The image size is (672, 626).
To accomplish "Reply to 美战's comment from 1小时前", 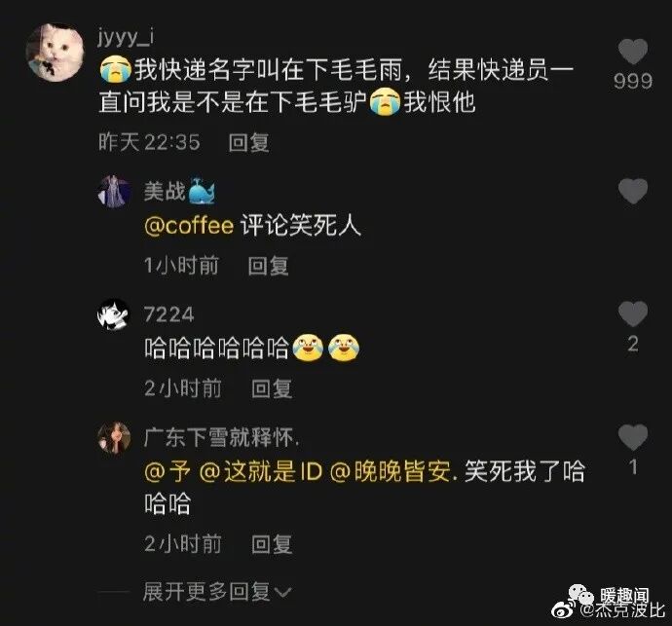I will point(268,266).
